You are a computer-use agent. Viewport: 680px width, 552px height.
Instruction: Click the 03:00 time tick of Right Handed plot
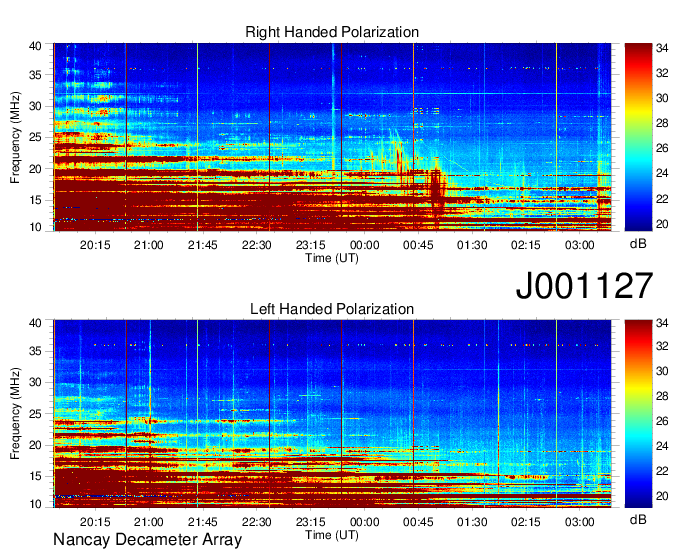pos(579,245)
